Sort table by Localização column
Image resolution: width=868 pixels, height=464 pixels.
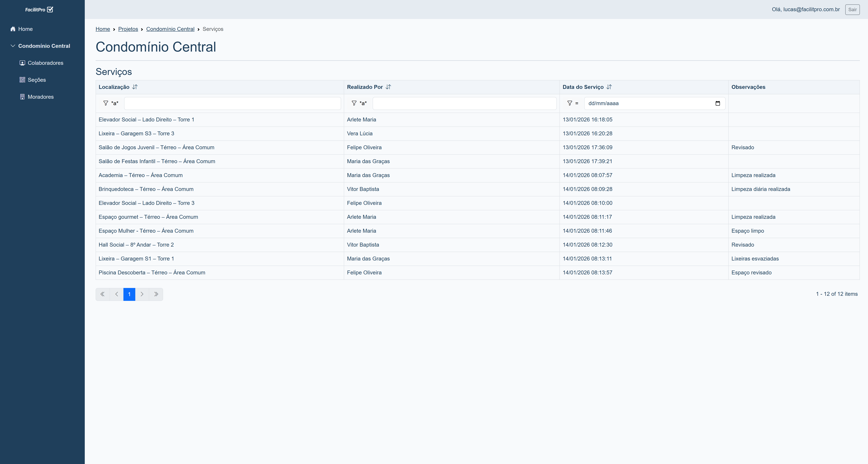[x=135, y=87]
